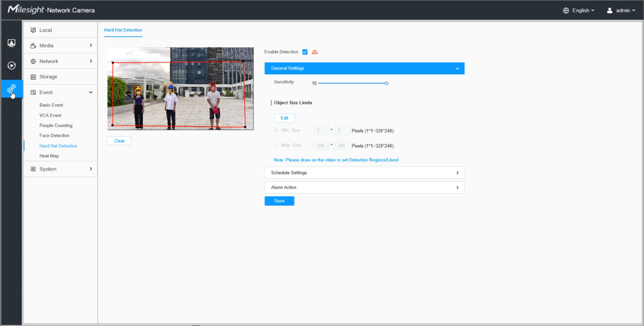This screenshot has height=326, width=644.
Task: Click the Sensitivity slider track
Action: click(x=352, y=83)
